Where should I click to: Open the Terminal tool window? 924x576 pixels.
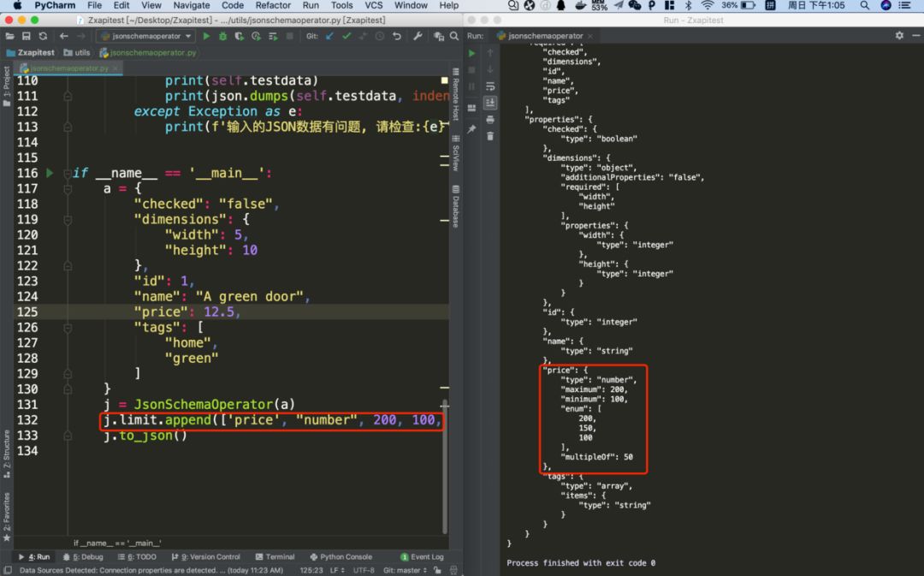[x=275, y=556]
